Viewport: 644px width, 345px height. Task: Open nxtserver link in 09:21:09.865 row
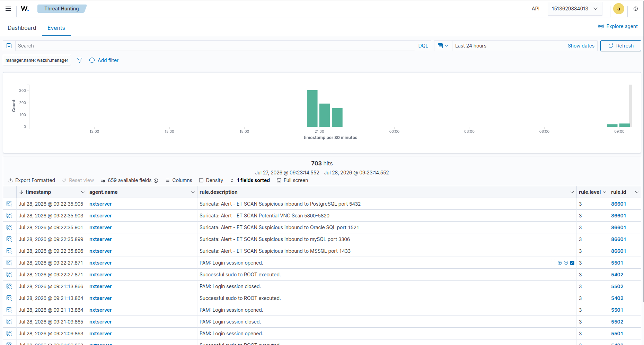100,322
